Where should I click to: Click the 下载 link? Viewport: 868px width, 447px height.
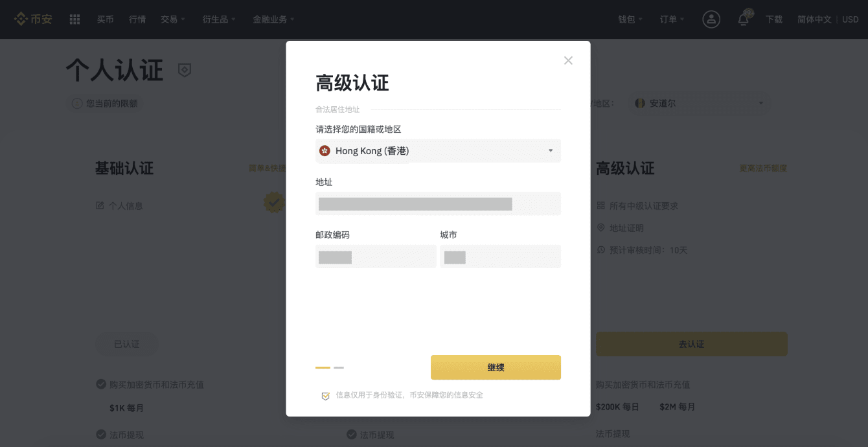[x=774, y=19]
